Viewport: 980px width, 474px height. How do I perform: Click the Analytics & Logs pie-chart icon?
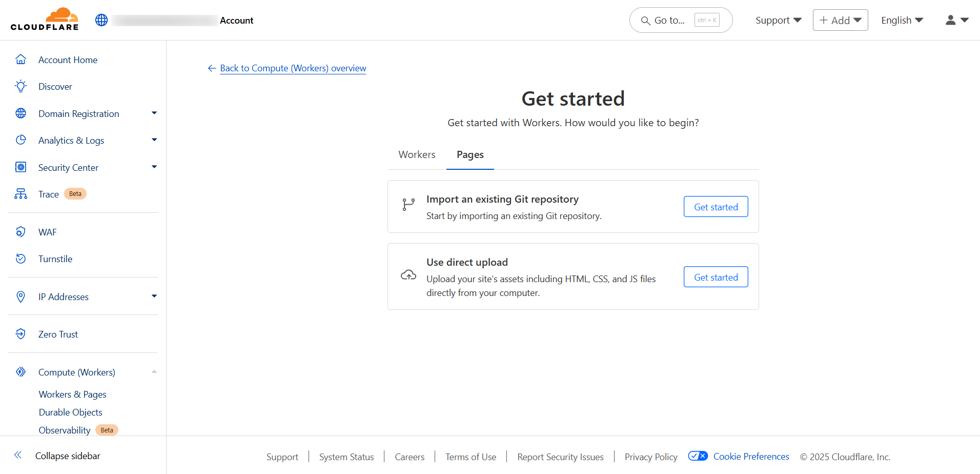click(x=21, y=140)
